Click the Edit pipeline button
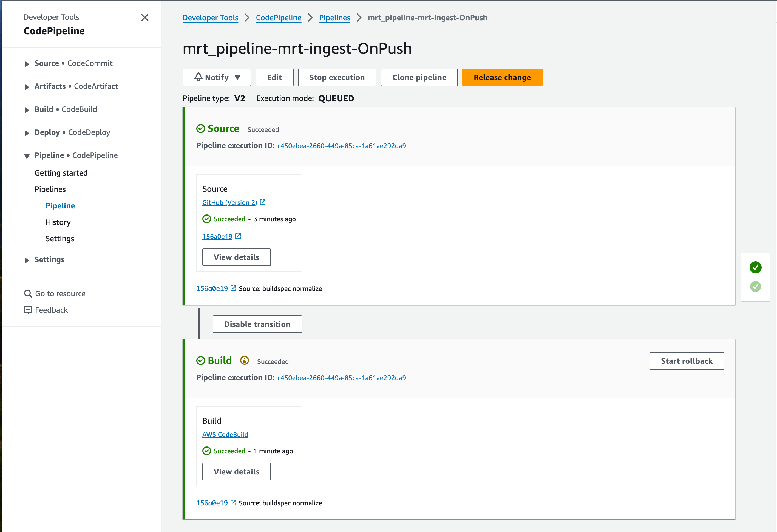777x532 pixels. pos(274,77)
